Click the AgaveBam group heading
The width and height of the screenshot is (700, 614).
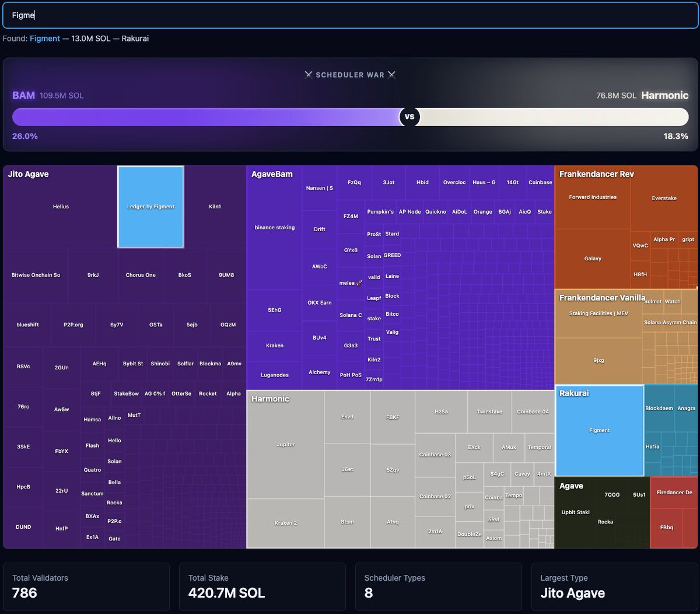272,174
